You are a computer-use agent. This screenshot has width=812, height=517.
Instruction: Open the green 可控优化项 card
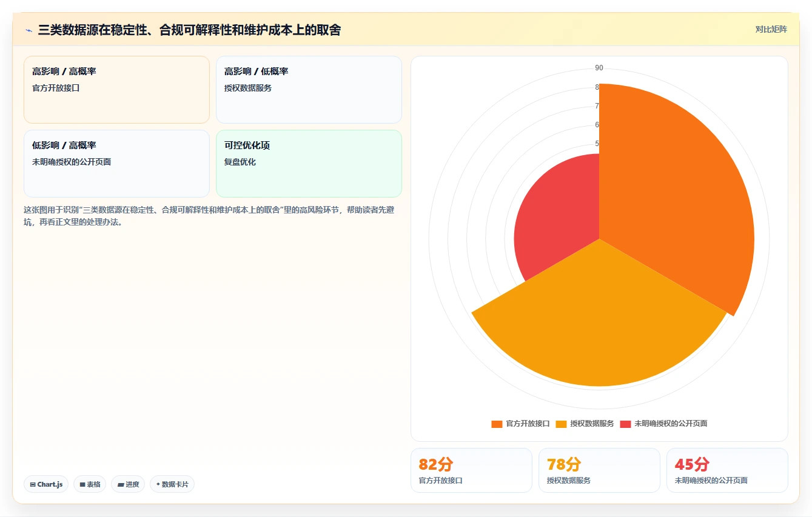tap(309, 164)
